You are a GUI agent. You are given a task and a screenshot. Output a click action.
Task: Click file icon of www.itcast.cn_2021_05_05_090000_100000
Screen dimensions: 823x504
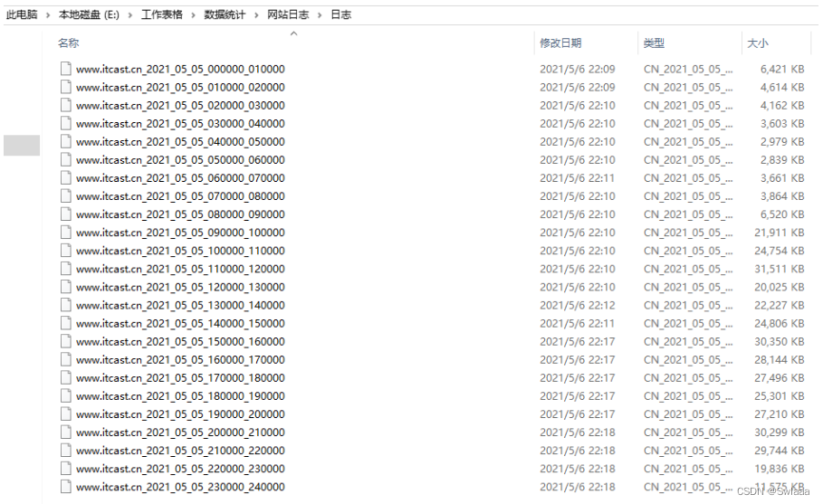pyautogui.click(x=65, y=233)
